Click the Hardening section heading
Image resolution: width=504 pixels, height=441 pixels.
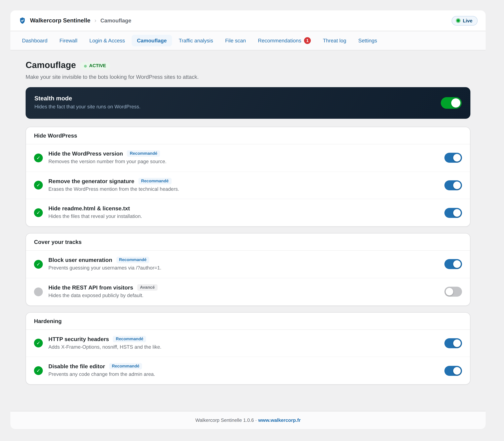coord(48,321)
